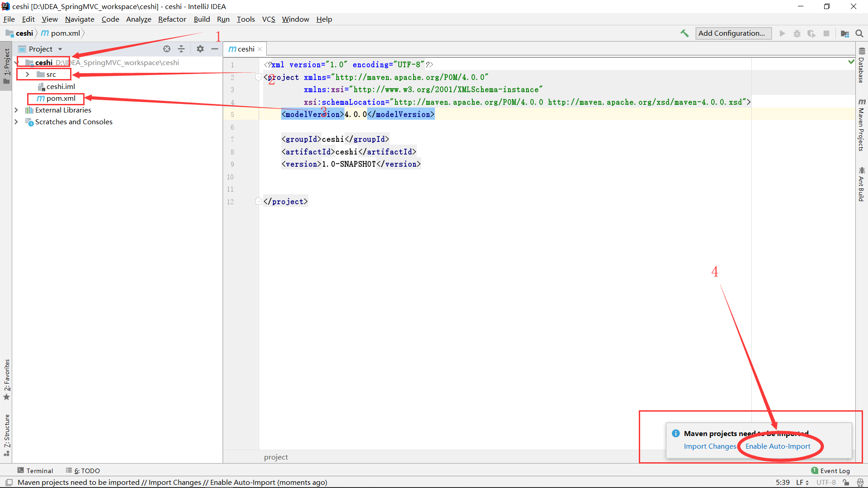Image resolution: width=868 pixels, height=488 pixels.
Task: Click the tool window quick-access icon in status bar
Action: pos(9,483)
